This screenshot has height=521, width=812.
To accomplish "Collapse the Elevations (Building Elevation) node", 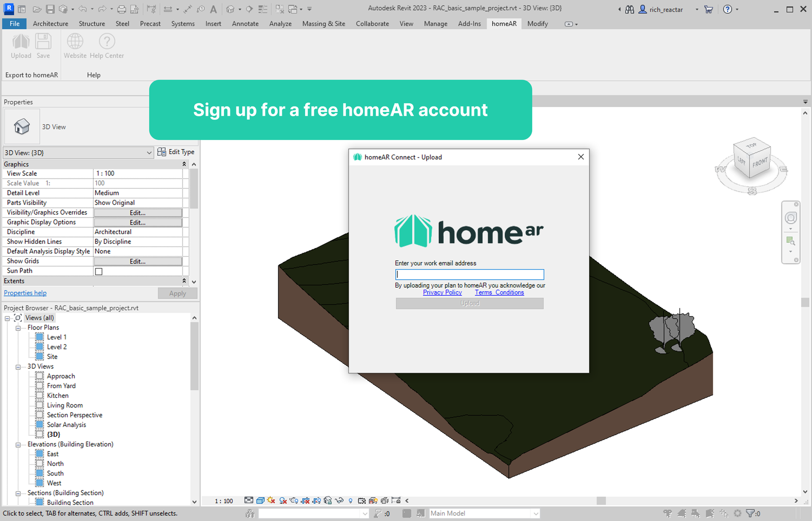I will click(18, 444).
